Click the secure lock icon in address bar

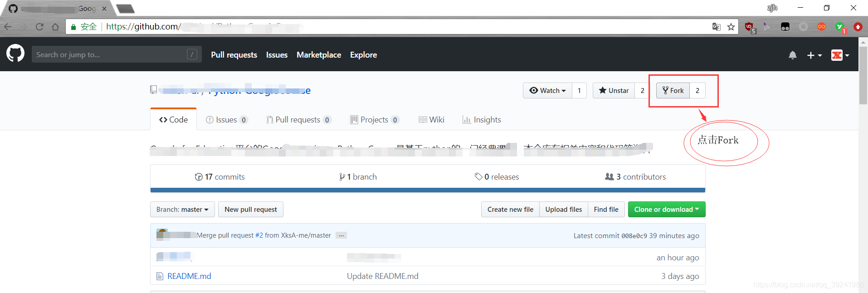click(73, 27)
